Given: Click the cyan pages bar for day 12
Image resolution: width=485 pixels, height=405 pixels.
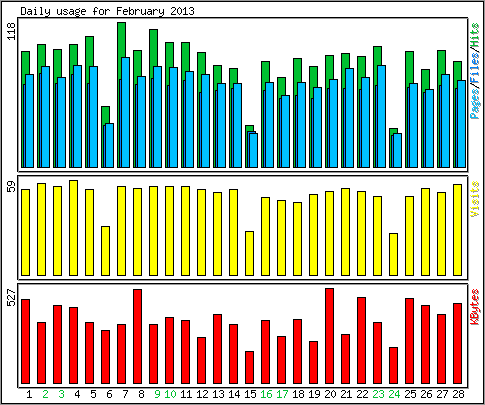Looking at the screenshot, I should [x=206, y=121].
